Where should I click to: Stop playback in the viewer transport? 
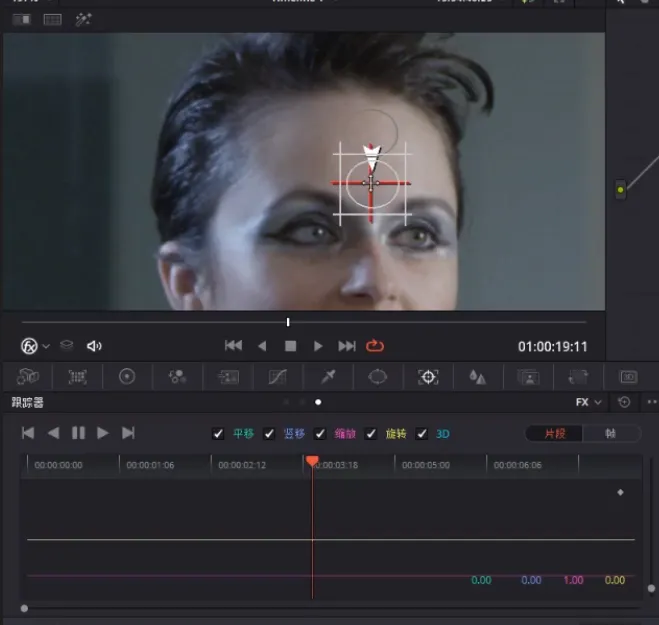290,346
